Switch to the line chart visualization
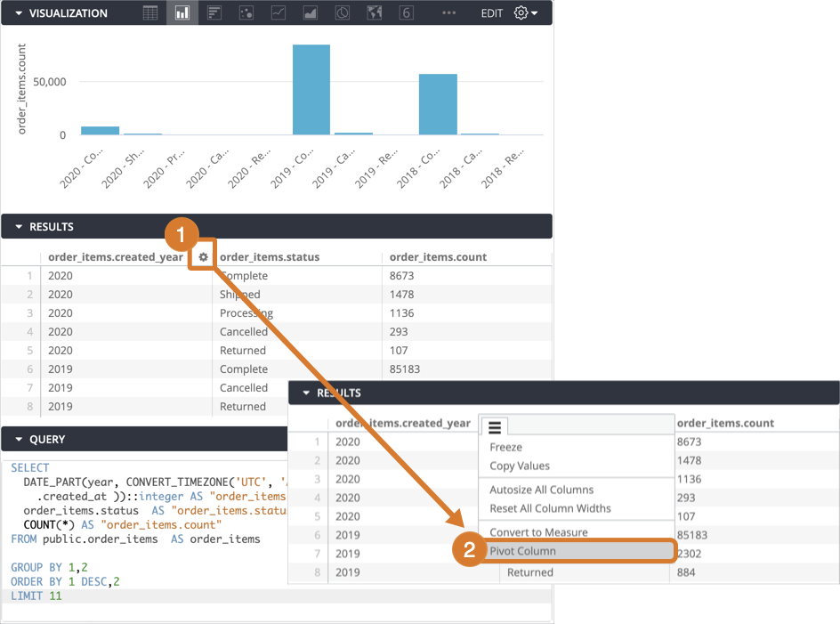The width and height of the screenshot is (840, 624). coord(279,13)
